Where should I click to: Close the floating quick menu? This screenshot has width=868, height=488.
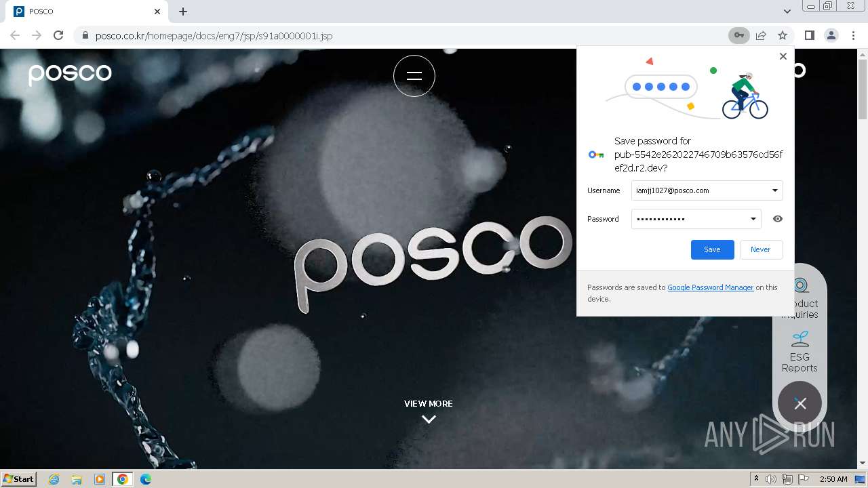tap(800, 403)
